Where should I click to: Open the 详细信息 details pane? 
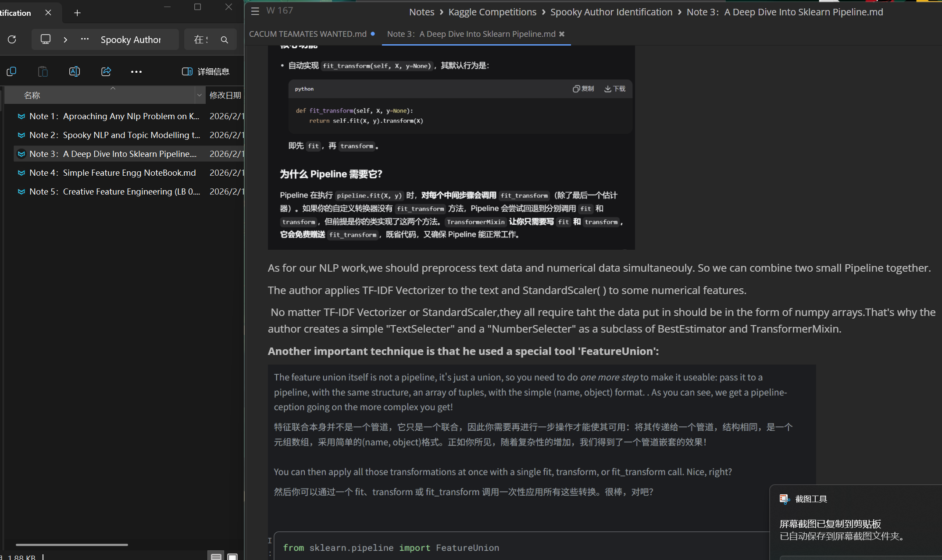[206, 71]
